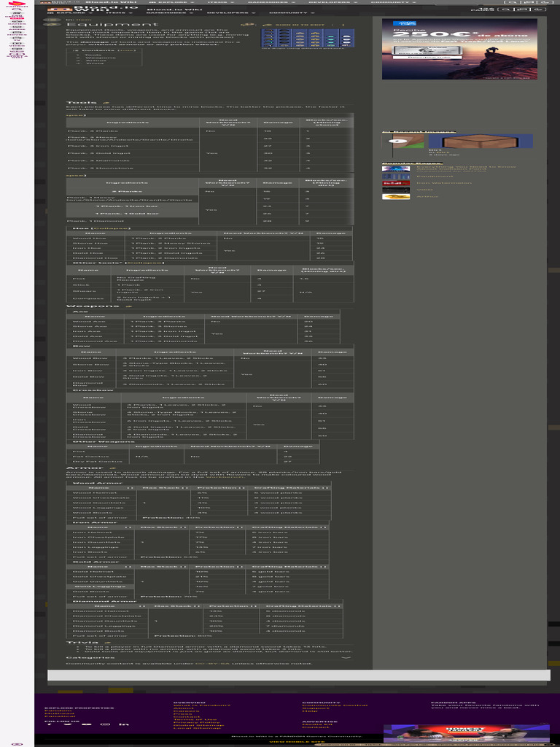The width and height of the screenshot is (560, 747).
Task: Expand COMMUNITY menu in the wiki header row
Action: click(292, 13)
